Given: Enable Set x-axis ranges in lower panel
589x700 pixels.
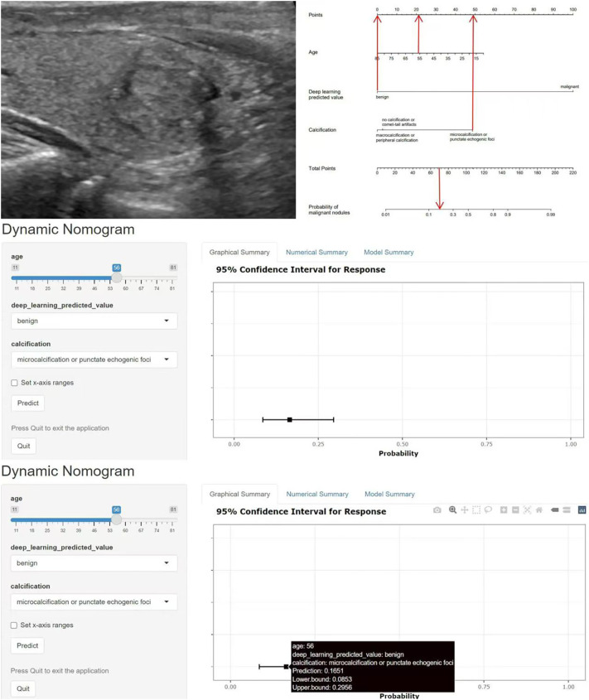Looking at the screenshot, I should (x=14, y=625).
